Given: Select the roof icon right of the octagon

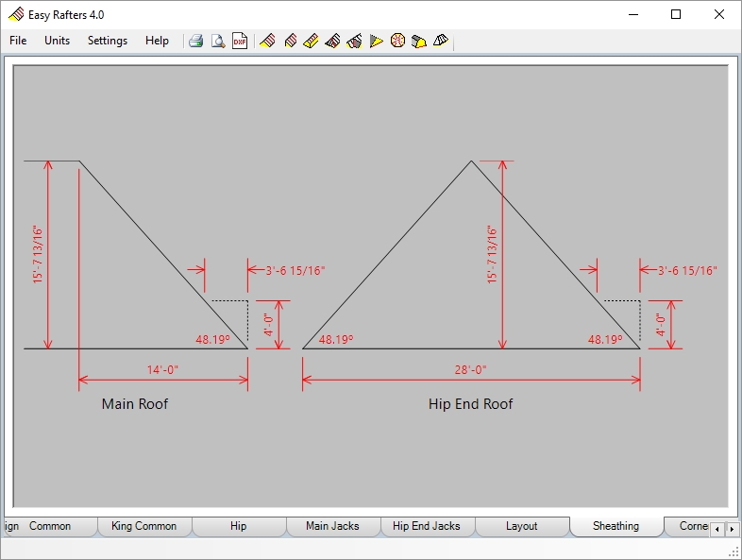Looking at the screenshot, I should [x=419, y=41].
